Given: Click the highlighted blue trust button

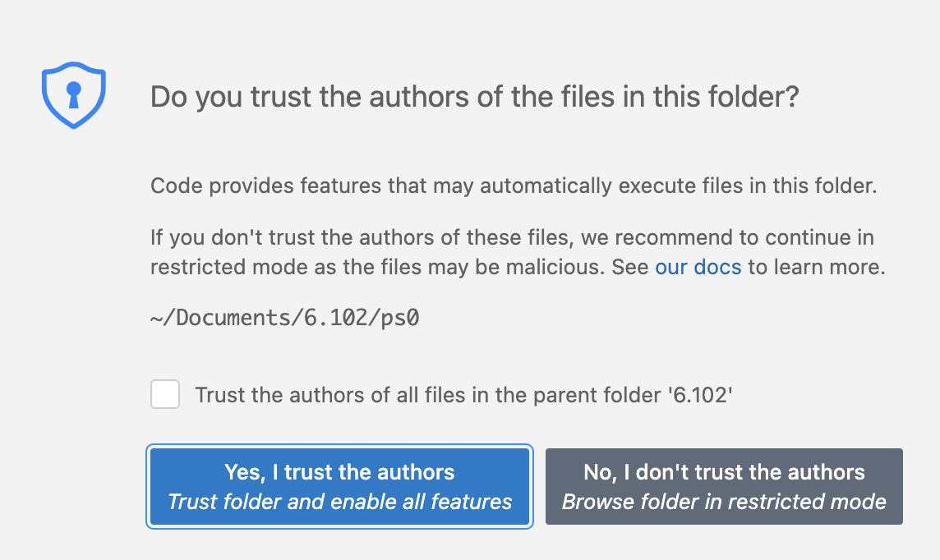Looking at the screenshot, I should (x=339, y=486).
